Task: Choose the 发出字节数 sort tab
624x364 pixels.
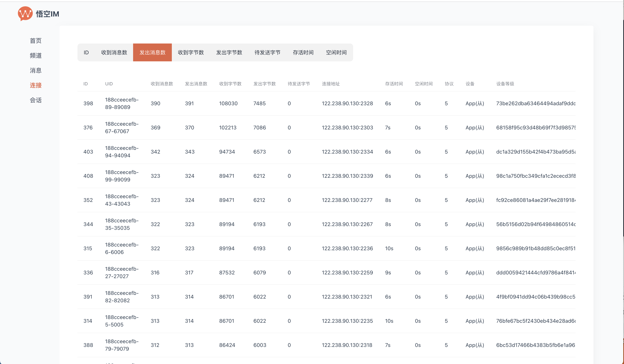Action: click(x=229, y=52)
